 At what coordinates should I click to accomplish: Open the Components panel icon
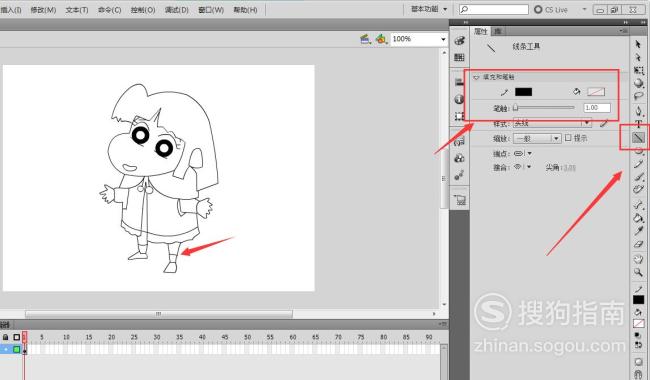459,158
